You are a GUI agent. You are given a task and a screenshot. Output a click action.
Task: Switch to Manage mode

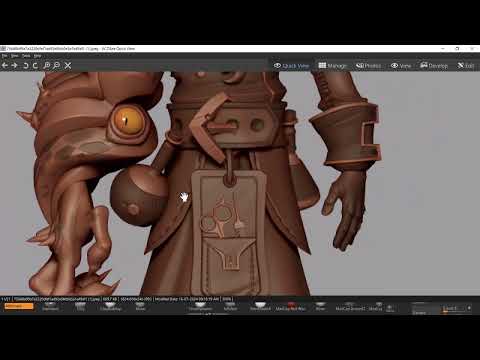pos(332,66)
